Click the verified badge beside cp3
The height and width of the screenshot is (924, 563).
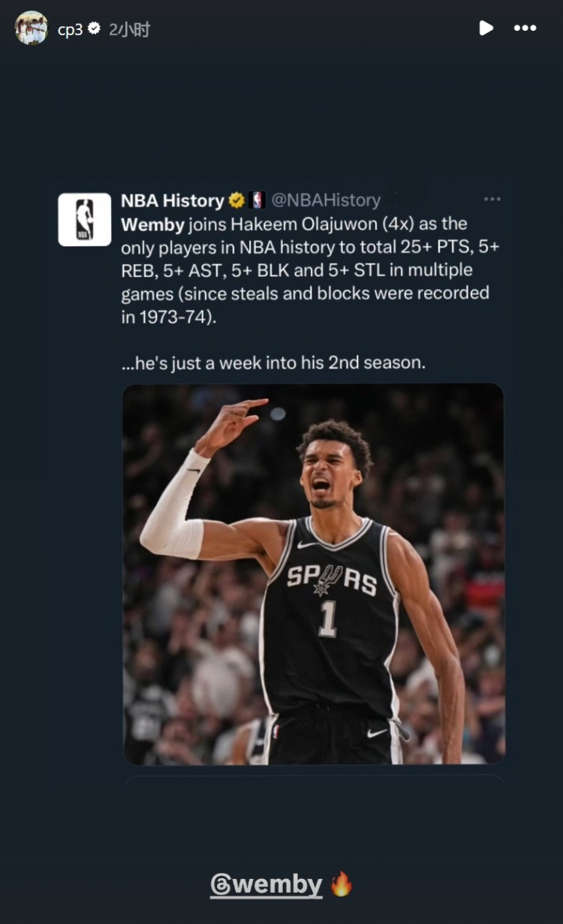(94, 29)
